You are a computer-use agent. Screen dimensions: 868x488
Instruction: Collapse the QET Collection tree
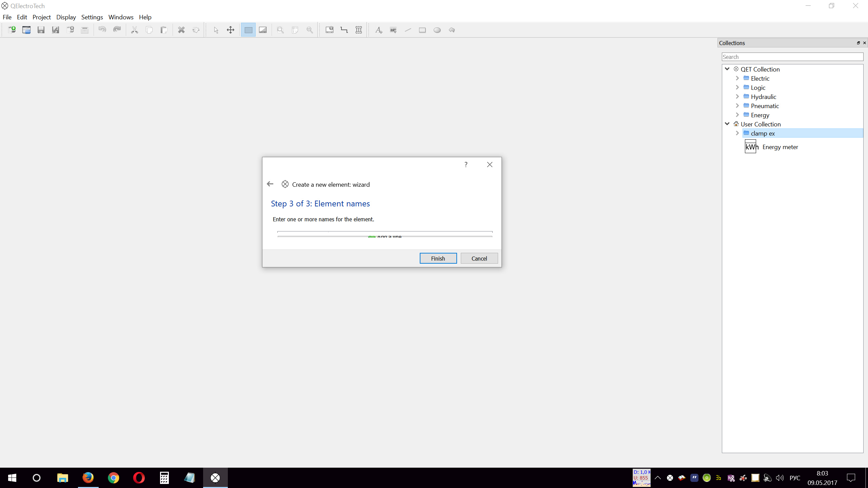[x=727, y=69]
